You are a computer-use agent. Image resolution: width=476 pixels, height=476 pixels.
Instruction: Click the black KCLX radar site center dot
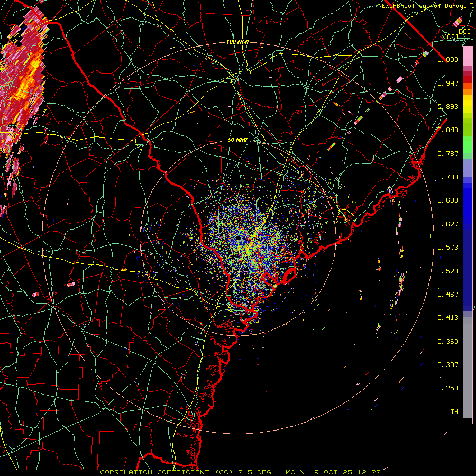pyautogui.click(x=239, y=237)
